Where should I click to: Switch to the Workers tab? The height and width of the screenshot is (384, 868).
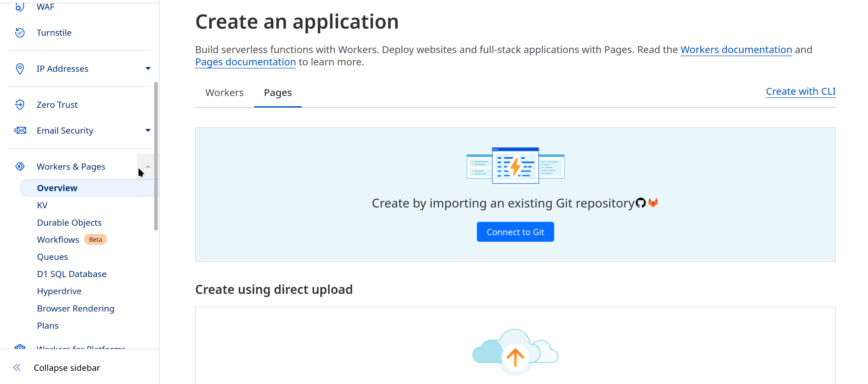point(224,93)
